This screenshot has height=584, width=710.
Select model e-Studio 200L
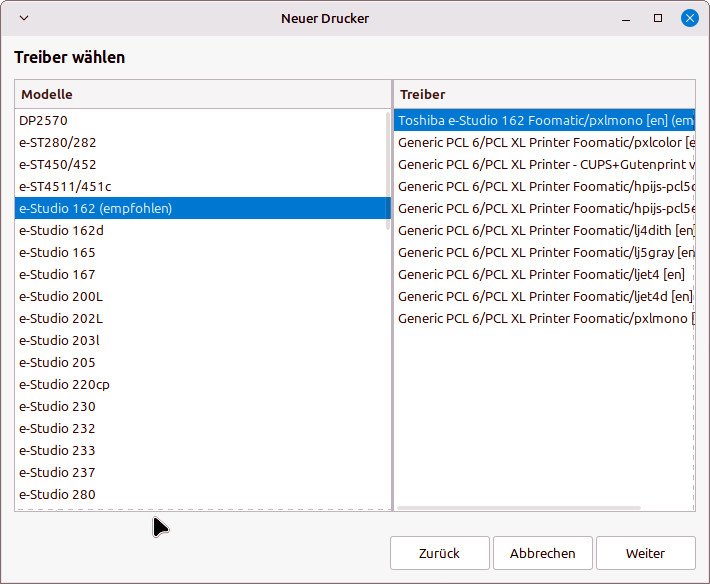[x=202, y=297]
